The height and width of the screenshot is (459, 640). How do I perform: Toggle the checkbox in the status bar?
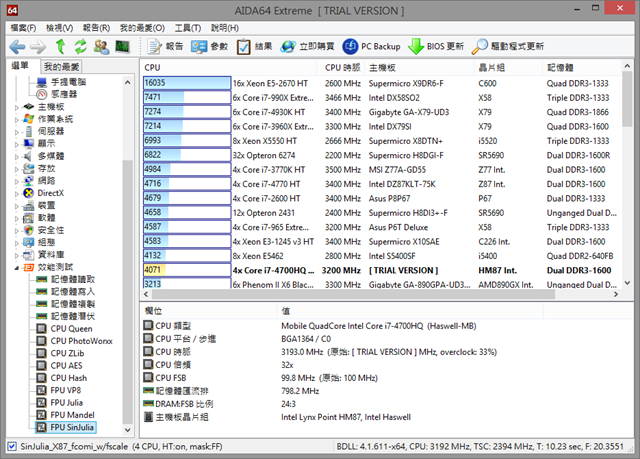click(x=12, y=446)
